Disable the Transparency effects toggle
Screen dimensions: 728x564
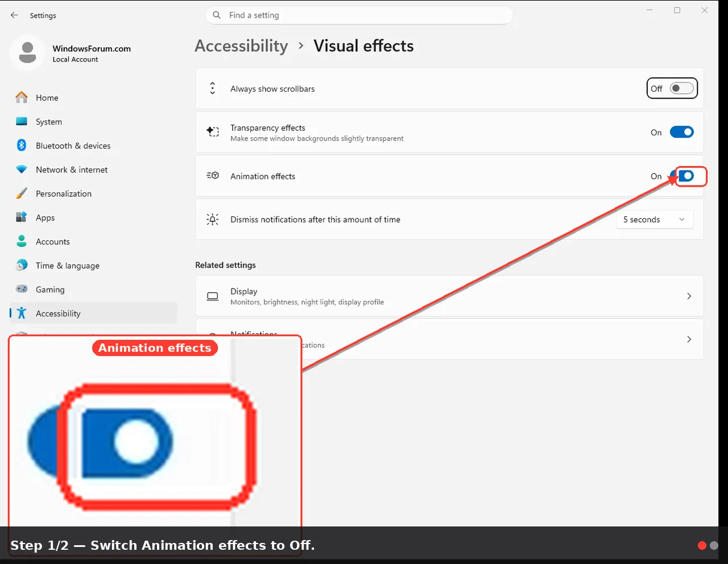[x=681, y=132]
